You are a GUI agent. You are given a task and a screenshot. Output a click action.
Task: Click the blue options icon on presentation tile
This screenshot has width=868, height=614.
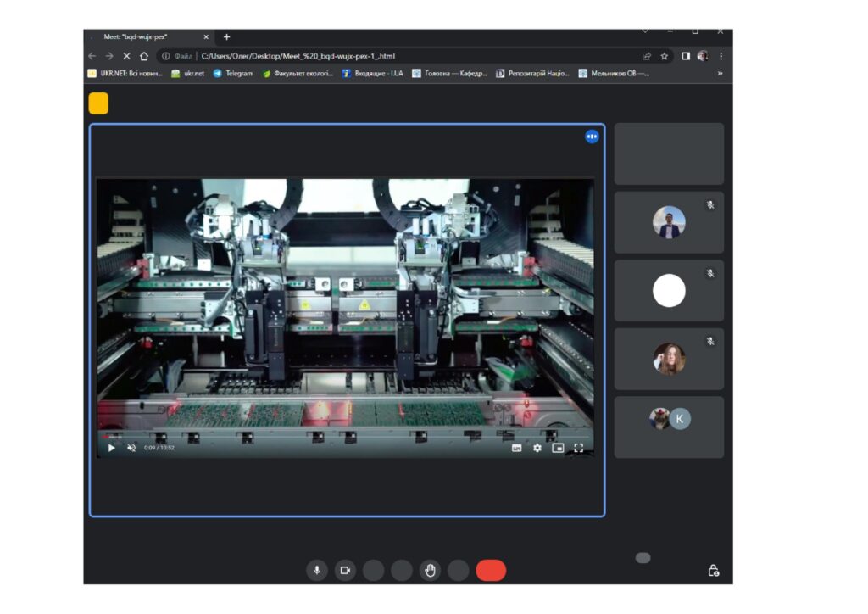click(592, 137)
